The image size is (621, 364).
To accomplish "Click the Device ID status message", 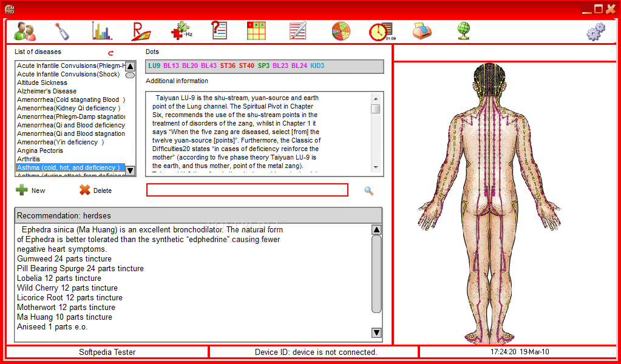I will pyautogui.click(x=316, y=352).
